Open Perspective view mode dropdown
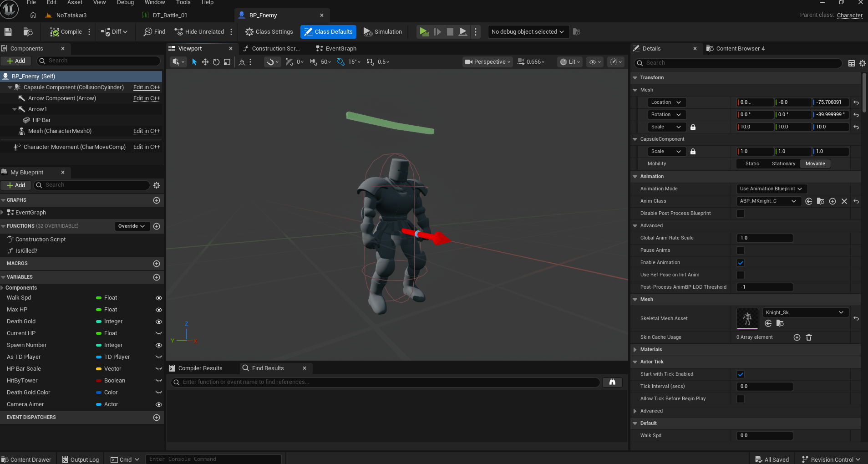 tap(488, 62)
